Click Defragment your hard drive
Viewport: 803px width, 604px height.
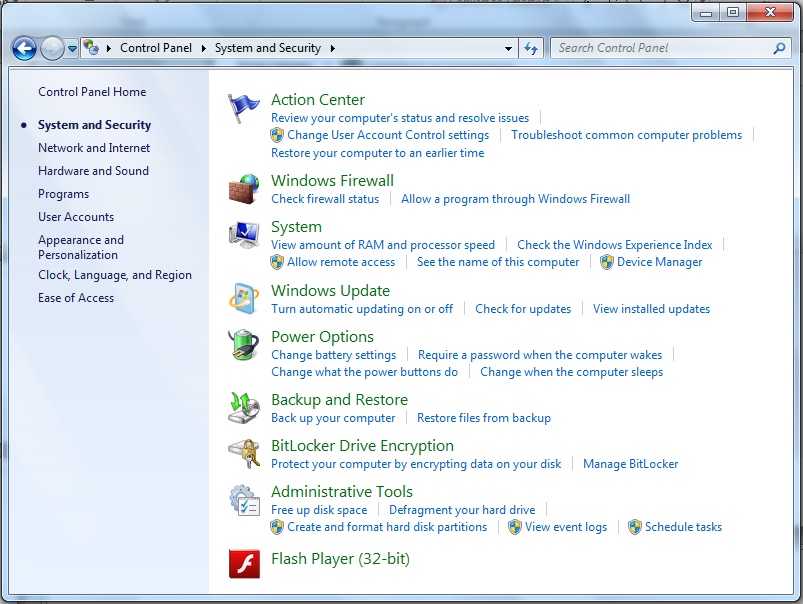click(x=462, y=511)
